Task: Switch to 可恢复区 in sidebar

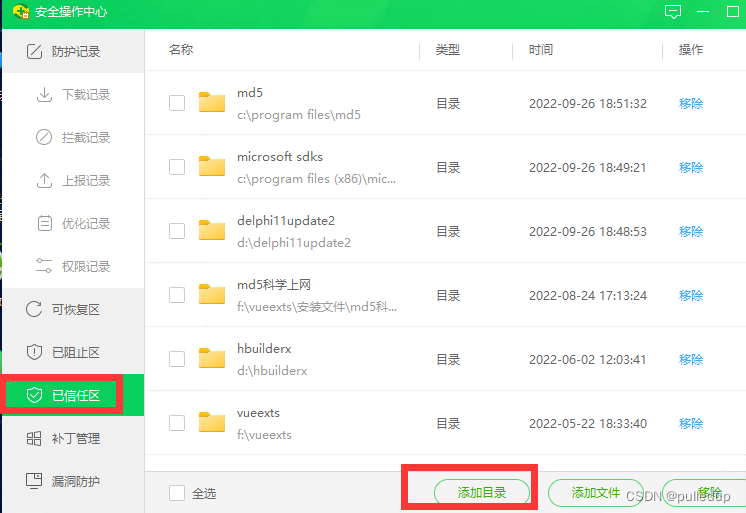Action: point(73,309)
